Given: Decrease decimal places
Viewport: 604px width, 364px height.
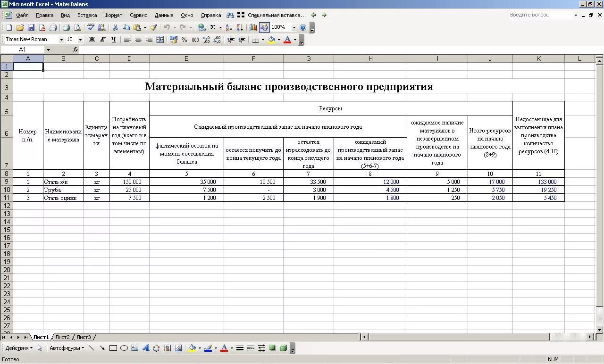Looking at the screenshot, I should pyautogui.click(x=217, y=40).
